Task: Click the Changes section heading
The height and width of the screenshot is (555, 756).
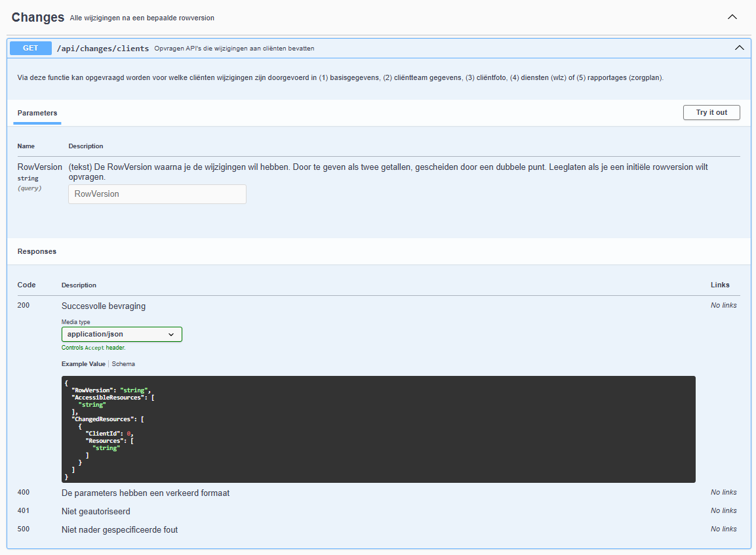Action: coord(38,18)
